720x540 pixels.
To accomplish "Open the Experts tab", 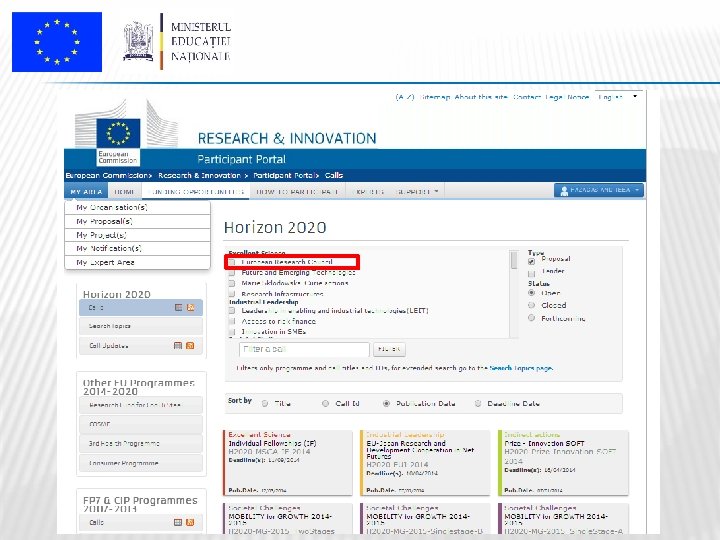I will [x=368, y=191].
